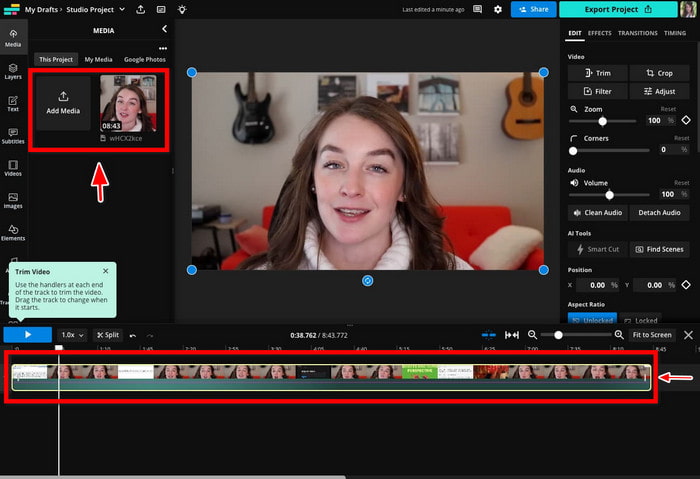Collapse the Media panel with chevron
Viewport: 700px width, 479px height.
pos(164,30)
